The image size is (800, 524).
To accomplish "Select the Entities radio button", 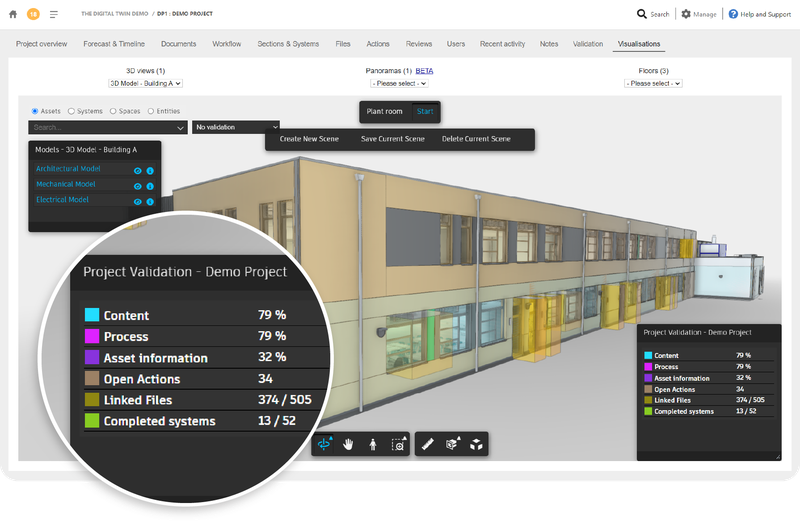I will [151, 111].
